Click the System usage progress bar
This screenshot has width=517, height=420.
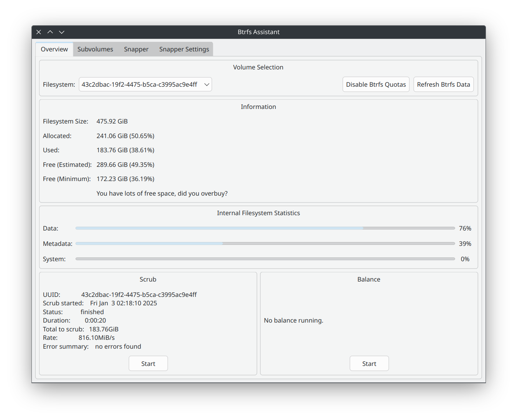click(x=265, y=259)
